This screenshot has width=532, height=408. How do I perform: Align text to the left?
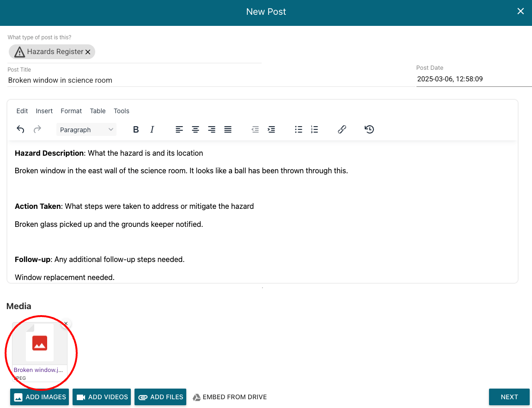[179, 129]
